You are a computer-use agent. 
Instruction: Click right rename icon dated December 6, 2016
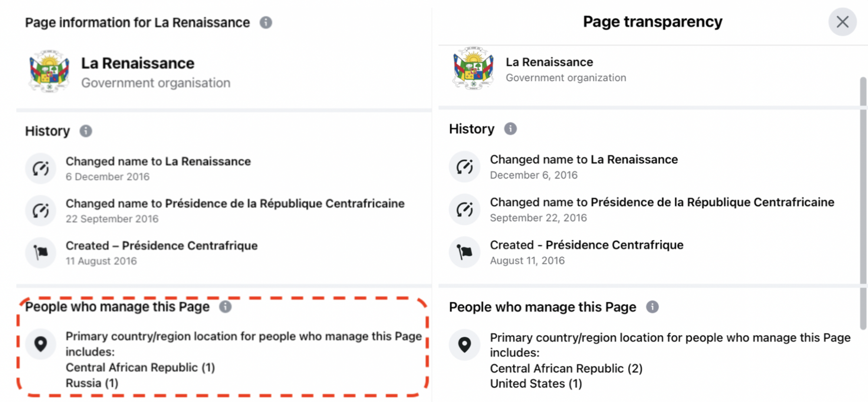pos(465,167)
